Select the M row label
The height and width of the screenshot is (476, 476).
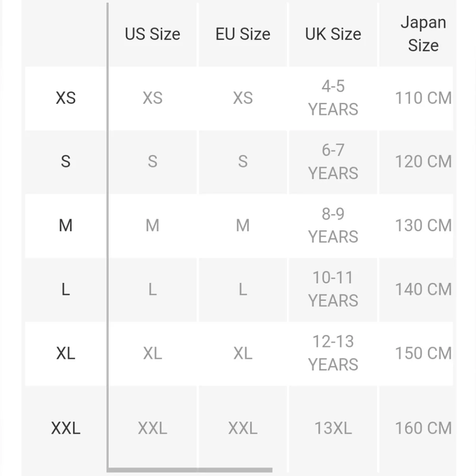[66, 226]
